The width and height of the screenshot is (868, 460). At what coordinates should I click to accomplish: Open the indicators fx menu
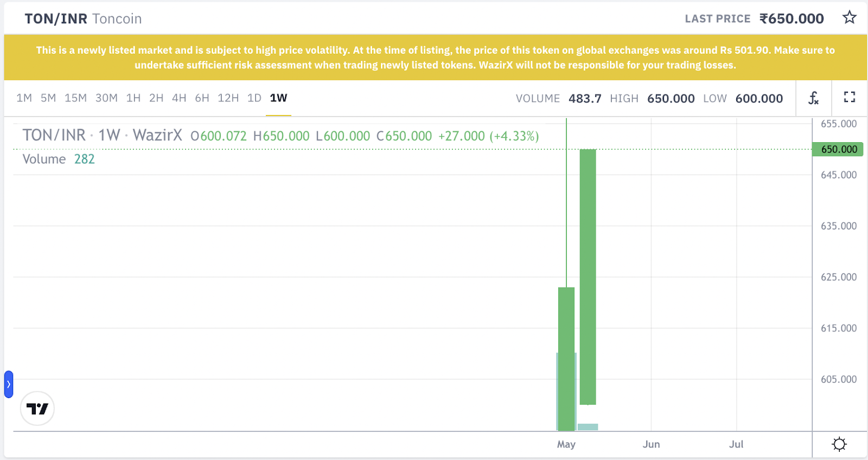(813, 98)
